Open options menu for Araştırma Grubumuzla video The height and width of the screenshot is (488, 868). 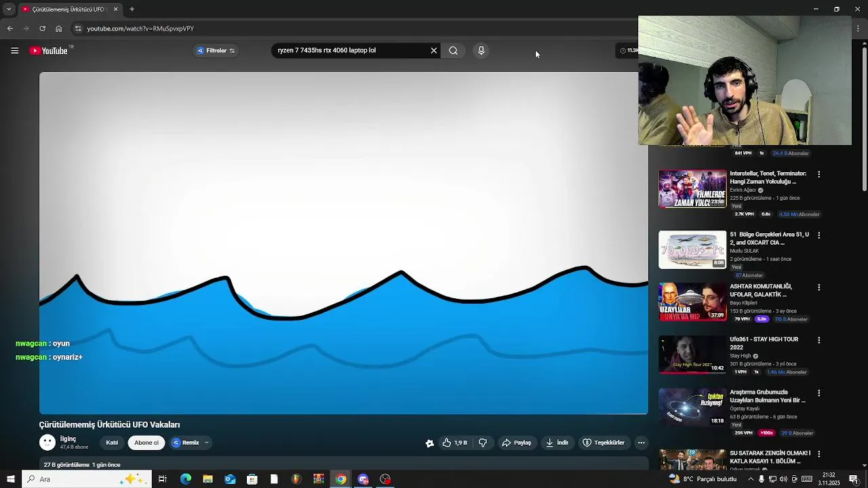point(818,393)
